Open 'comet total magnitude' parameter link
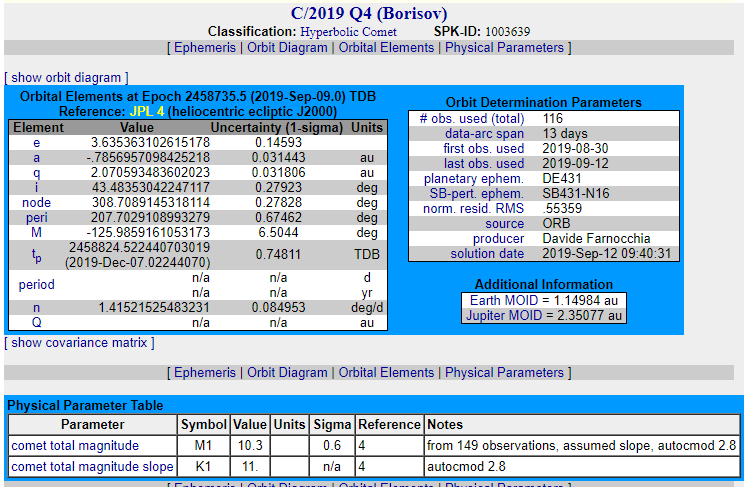 (x=75, y=446)
